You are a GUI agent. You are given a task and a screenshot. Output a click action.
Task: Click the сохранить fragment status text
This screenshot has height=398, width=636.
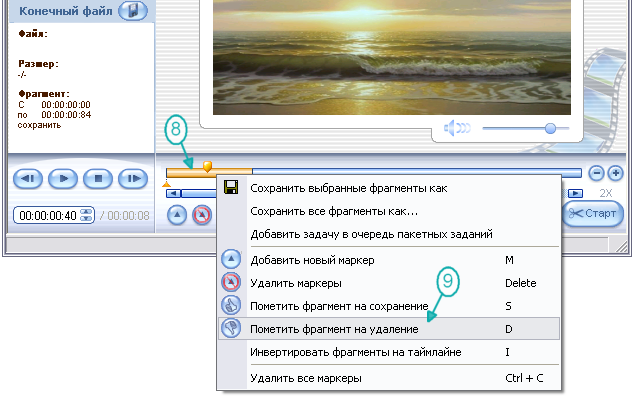point(39,125)
